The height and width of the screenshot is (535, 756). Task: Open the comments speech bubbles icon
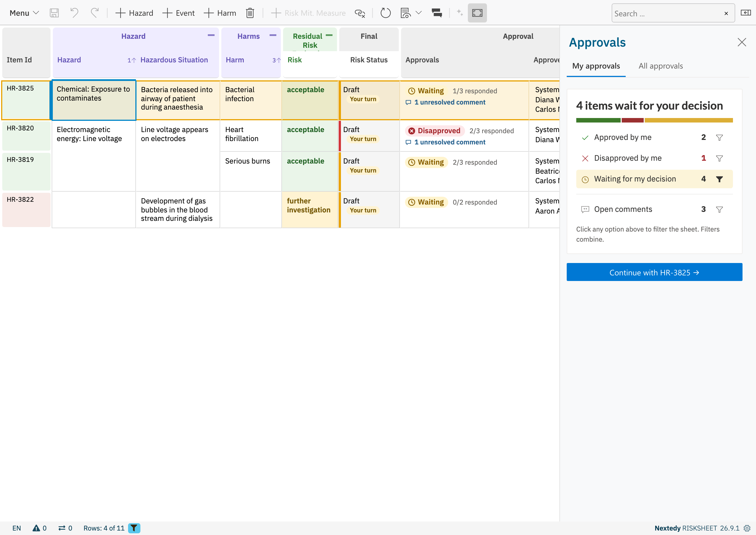[x=437, y=13]
